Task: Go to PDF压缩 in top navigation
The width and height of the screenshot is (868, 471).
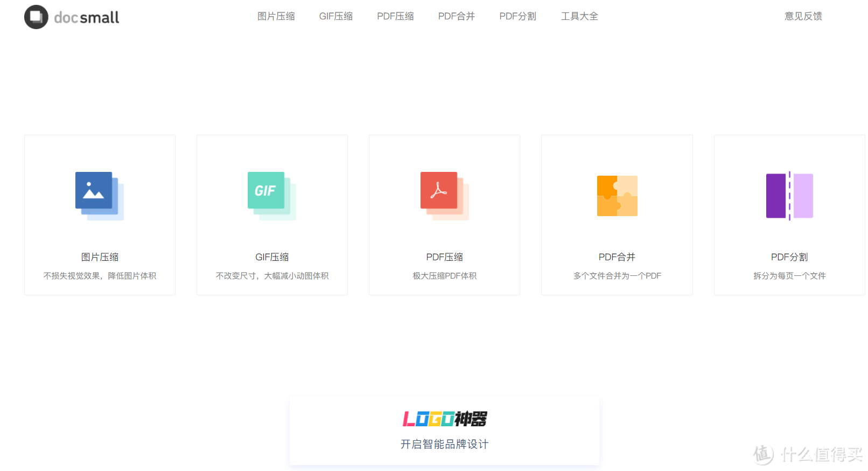Action: coord(395,16)
